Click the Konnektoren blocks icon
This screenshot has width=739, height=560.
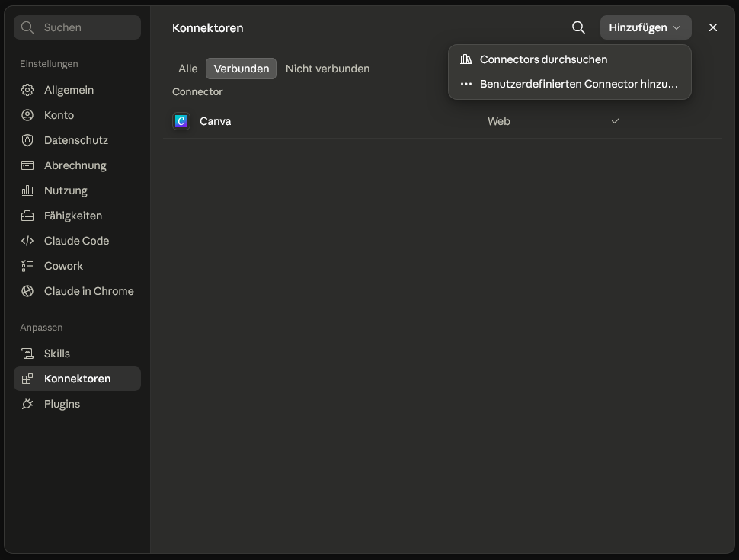pos(27,379)
